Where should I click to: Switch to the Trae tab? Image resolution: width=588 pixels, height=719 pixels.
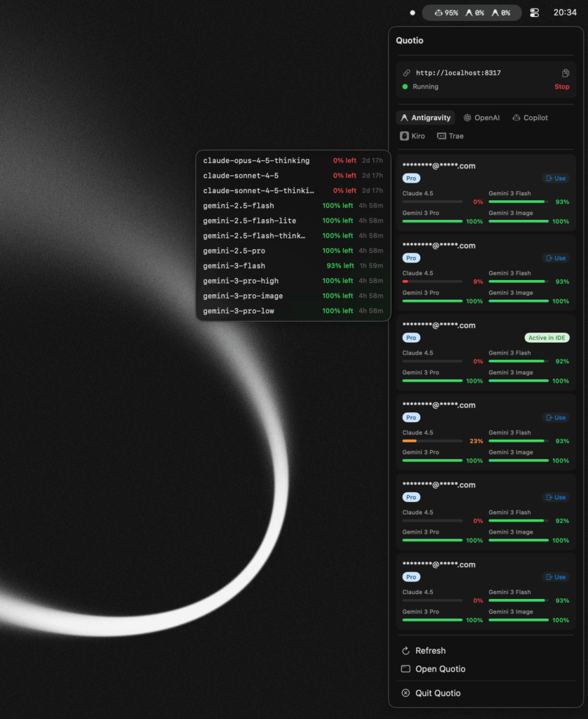click(450, 136)
